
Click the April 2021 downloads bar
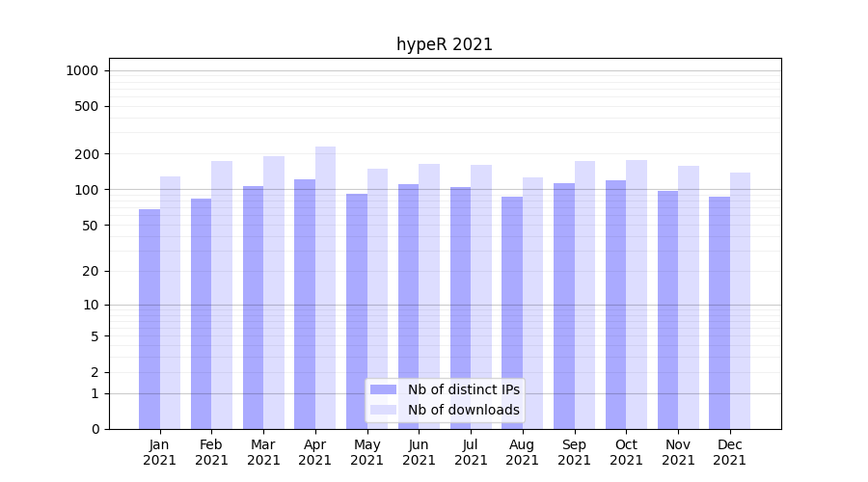click(325, 287)
